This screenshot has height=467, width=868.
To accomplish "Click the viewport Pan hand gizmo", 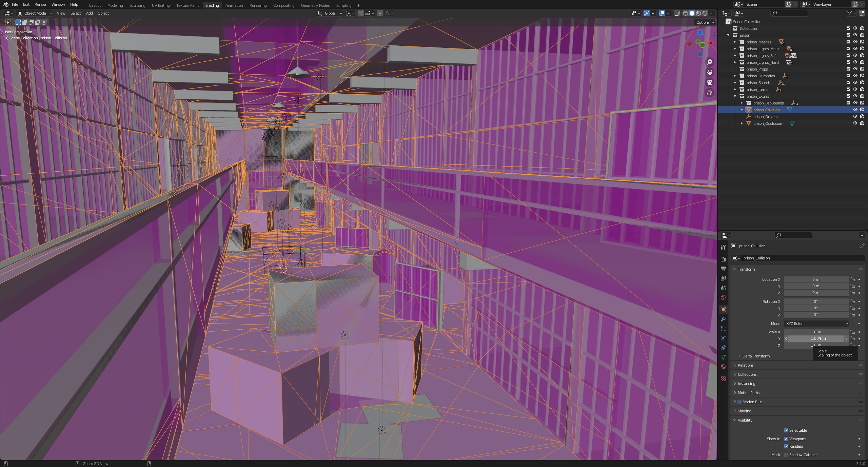I will 710,72.
